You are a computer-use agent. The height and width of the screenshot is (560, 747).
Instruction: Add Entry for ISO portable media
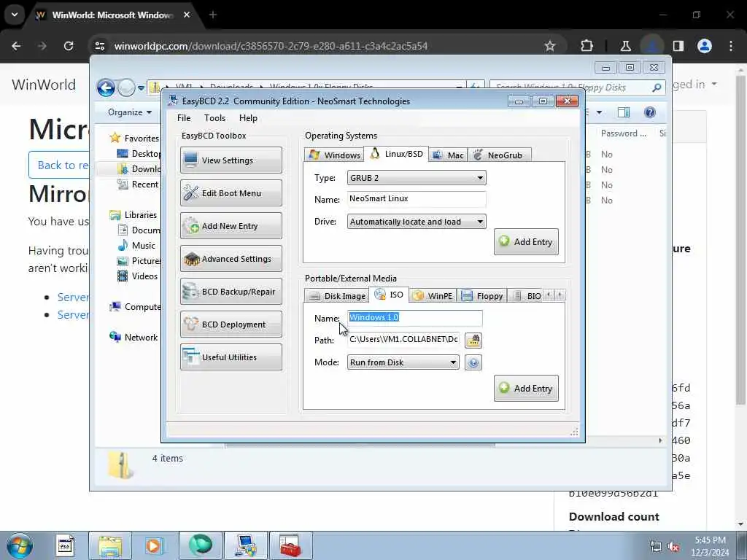(x=526, y=389)
